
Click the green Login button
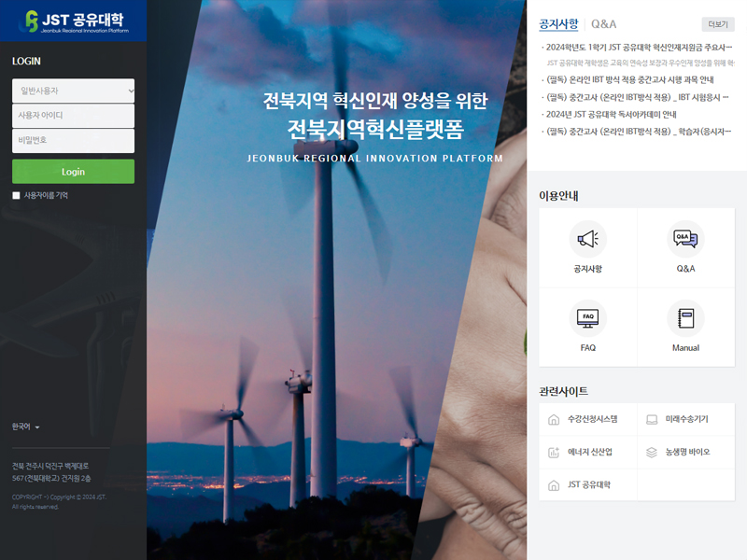coord(74,172)
